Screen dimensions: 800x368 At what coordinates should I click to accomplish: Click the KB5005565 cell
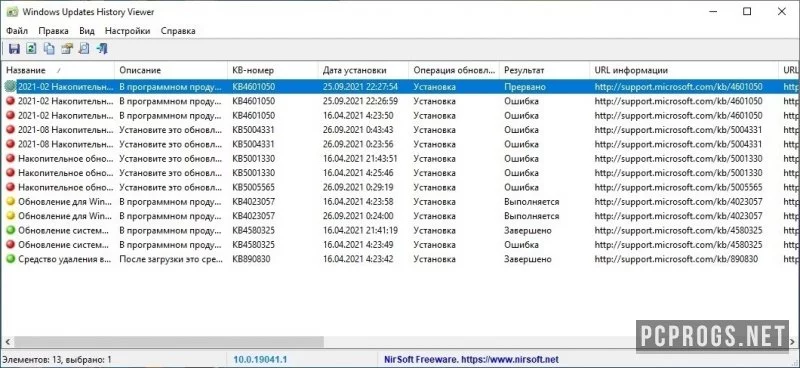point(254,187)
